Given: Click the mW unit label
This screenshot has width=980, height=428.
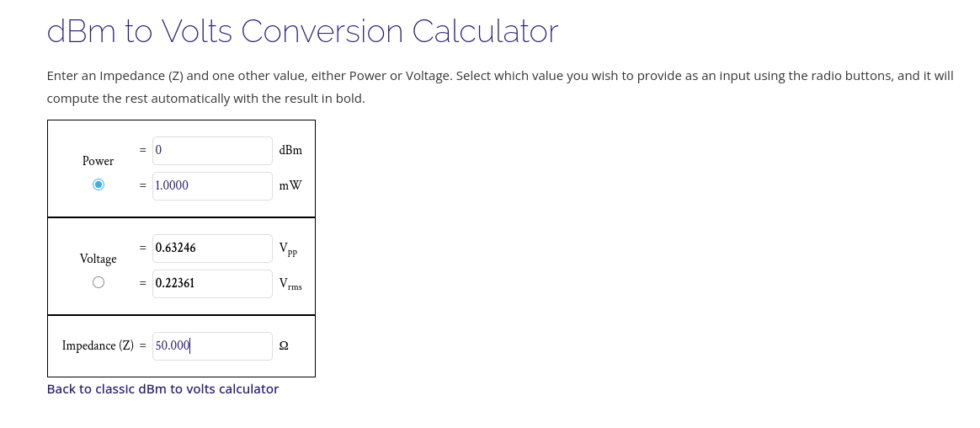Looking at the screenshot, I should tap(290, 186).
